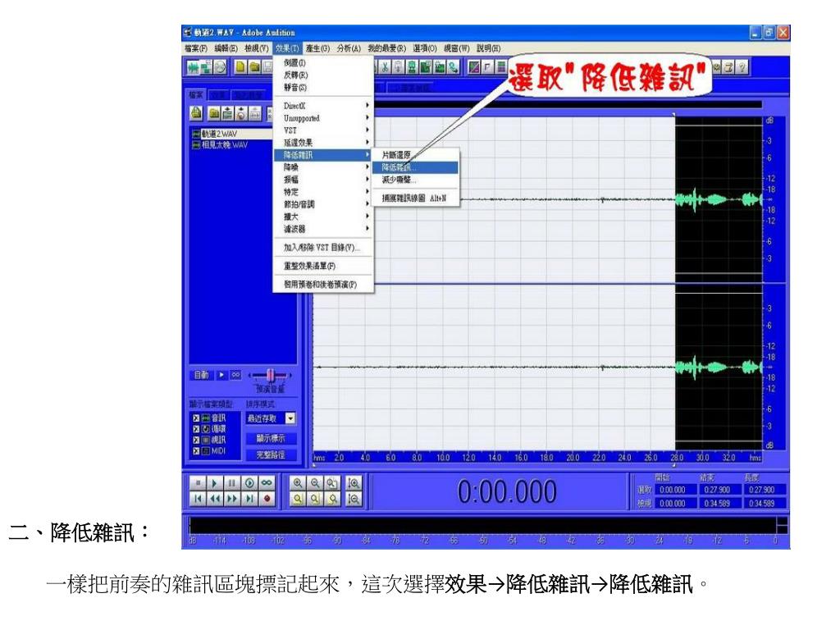
Task: Toggle the 循環 file type checkbox
Action: pyautogui.click(x=196, y=429)
